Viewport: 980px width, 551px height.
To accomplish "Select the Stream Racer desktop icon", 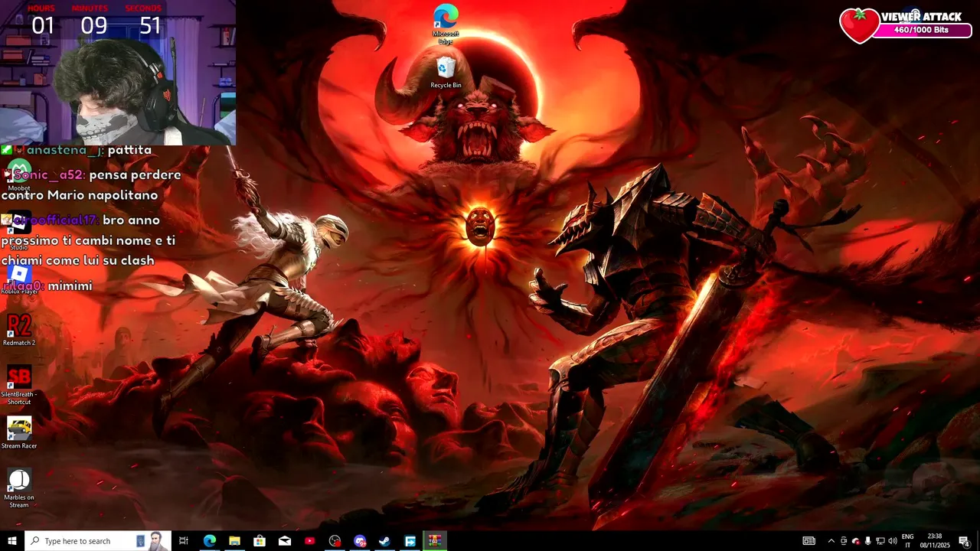I will tap(19, 433).
